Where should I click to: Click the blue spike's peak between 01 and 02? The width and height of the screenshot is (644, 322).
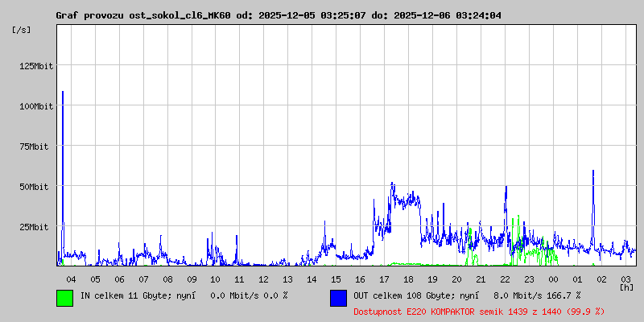(x=593, y=171)
